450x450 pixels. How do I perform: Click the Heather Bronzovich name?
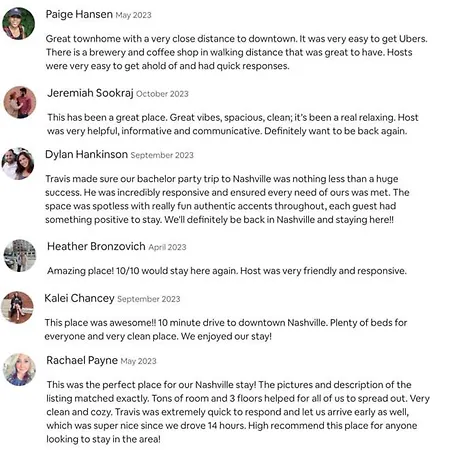pyautogui.click(x=96, y=246)
